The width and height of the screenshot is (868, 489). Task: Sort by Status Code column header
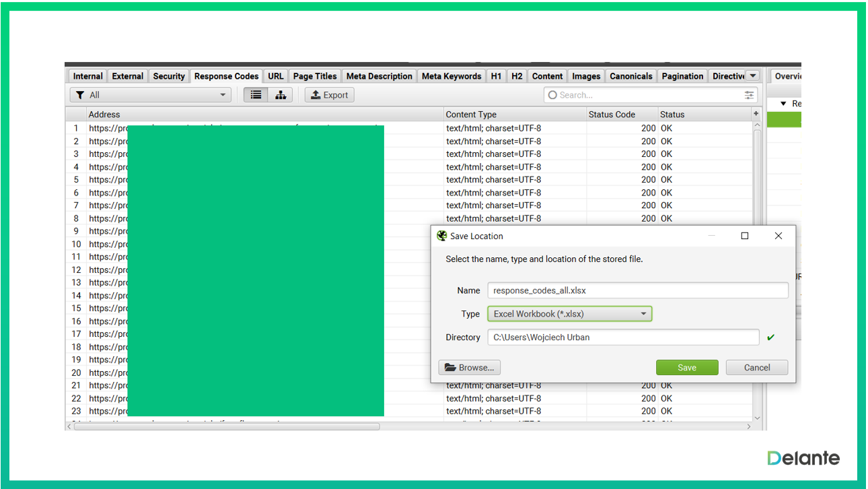pos(611,115)
